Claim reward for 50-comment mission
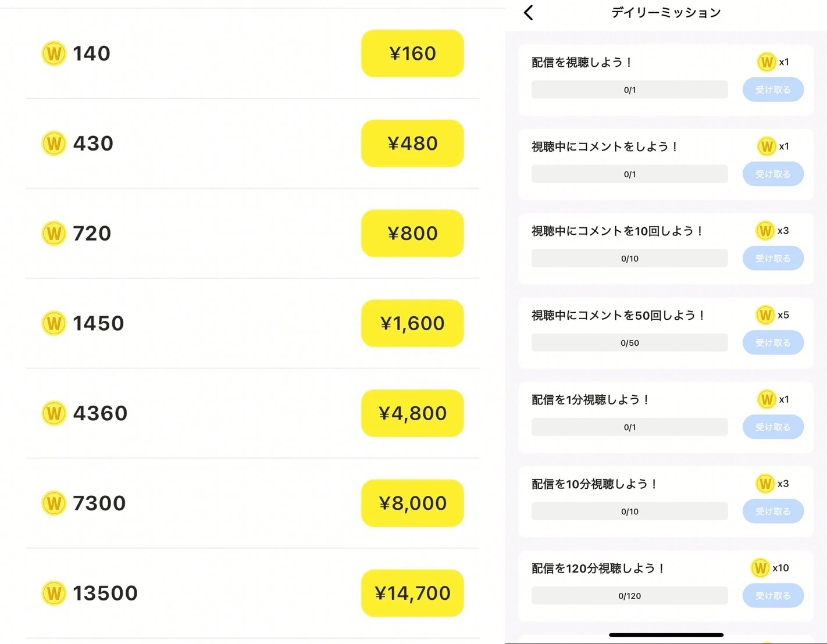Image resolution: width=827 pixels, height=644 pixels. (x=773, y=342)
